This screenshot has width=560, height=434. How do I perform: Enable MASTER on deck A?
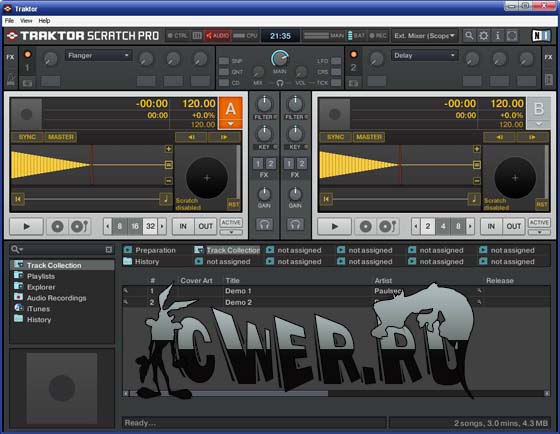click(x=61, y=137)
